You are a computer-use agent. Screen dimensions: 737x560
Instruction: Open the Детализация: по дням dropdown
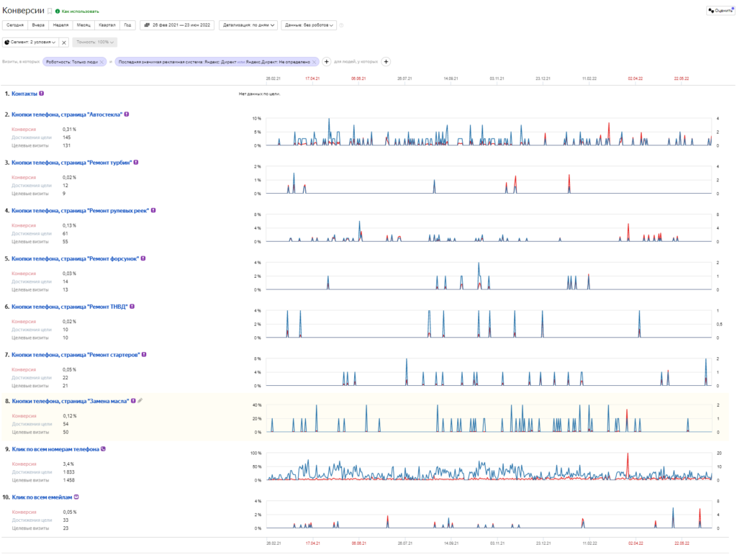click(x=248, y=25)
